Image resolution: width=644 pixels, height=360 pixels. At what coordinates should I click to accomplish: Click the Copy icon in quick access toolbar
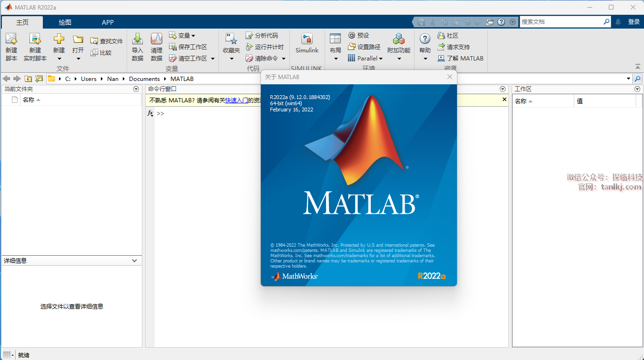(444, 22)
